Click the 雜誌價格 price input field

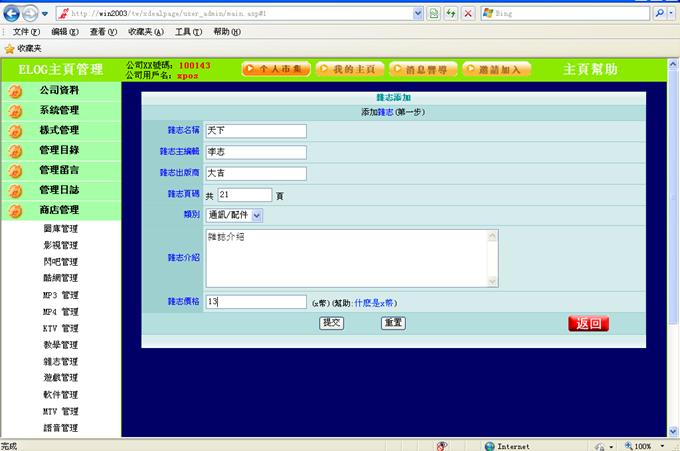coord(256,302)
